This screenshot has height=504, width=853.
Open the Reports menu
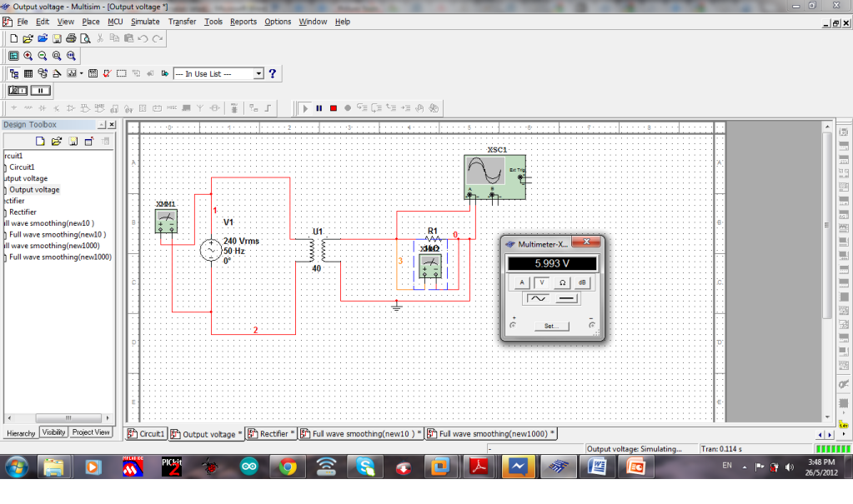click(243, 22)
